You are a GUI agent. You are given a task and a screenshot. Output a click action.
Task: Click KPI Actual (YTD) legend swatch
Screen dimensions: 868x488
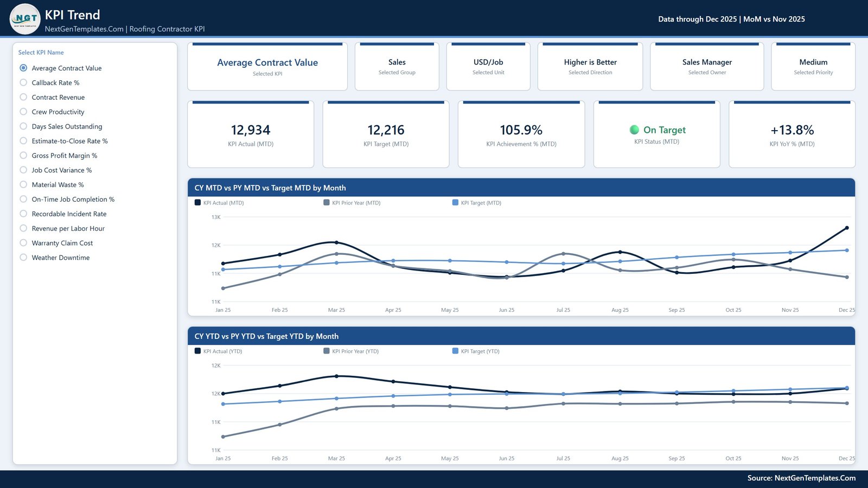[x=197, y=351]
